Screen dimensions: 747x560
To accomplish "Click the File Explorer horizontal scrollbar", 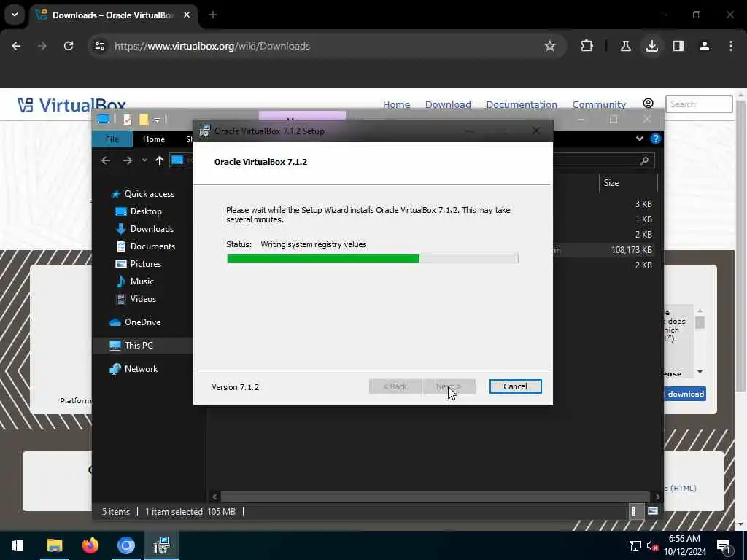I will pyautogui.click(x=435, y=497).
